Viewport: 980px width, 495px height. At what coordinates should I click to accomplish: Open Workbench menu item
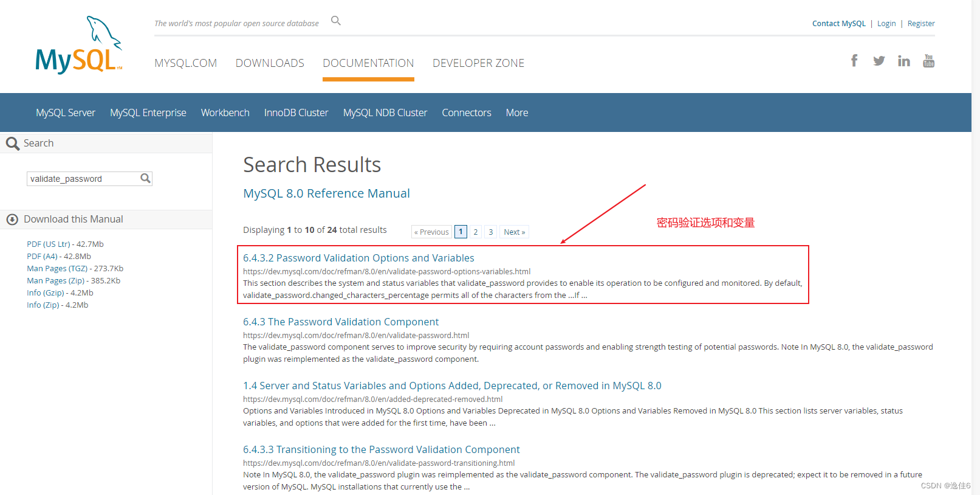pos(225,112)
